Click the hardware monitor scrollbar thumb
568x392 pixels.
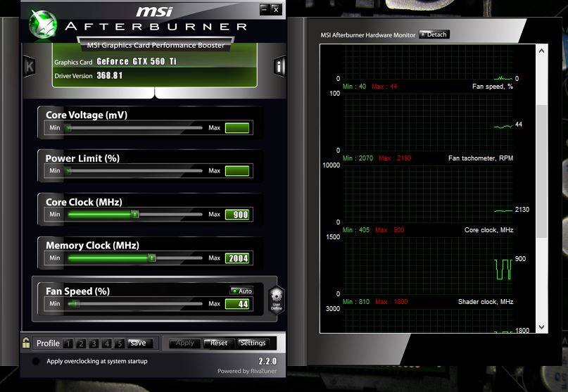tap(541, 171)
